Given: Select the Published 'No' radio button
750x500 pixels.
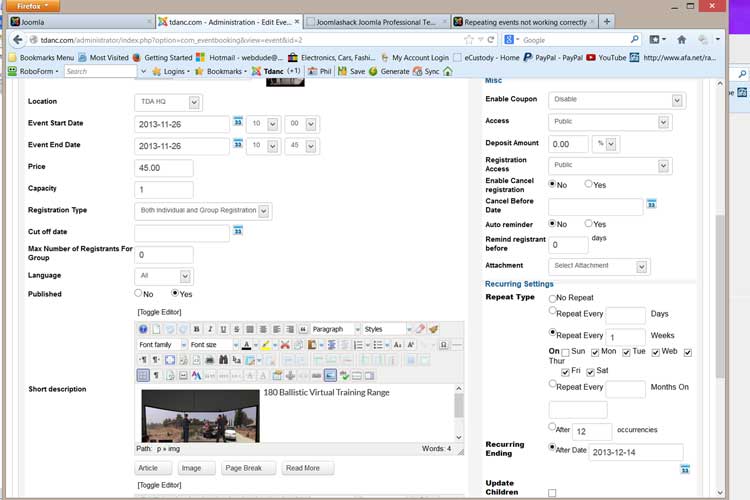Looking at the screenshot, I should (139, 293).
